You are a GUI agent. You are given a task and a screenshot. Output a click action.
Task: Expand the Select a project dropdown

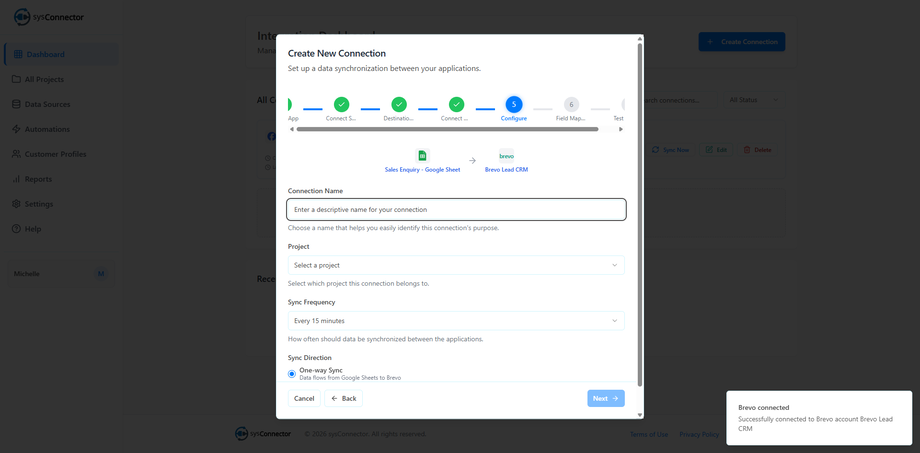click(456, 265)
